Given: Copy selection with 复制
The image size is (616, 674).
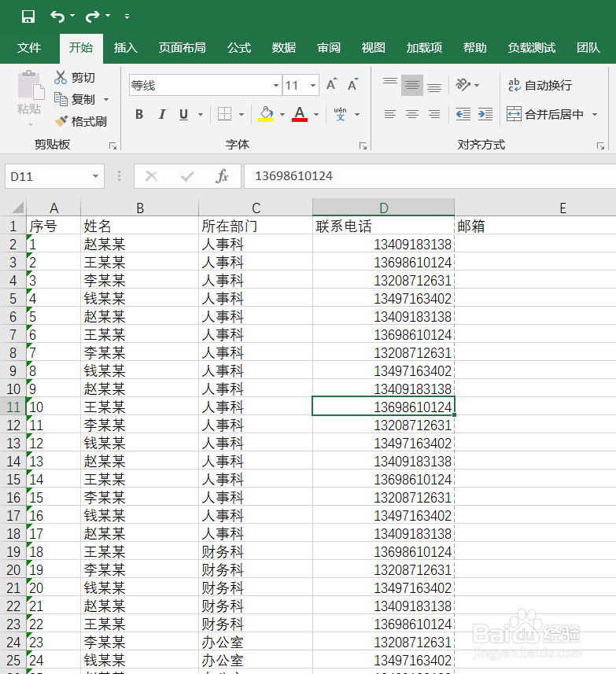Looking at the screenshot, I should pyautogui.click(x=75, y=99).
